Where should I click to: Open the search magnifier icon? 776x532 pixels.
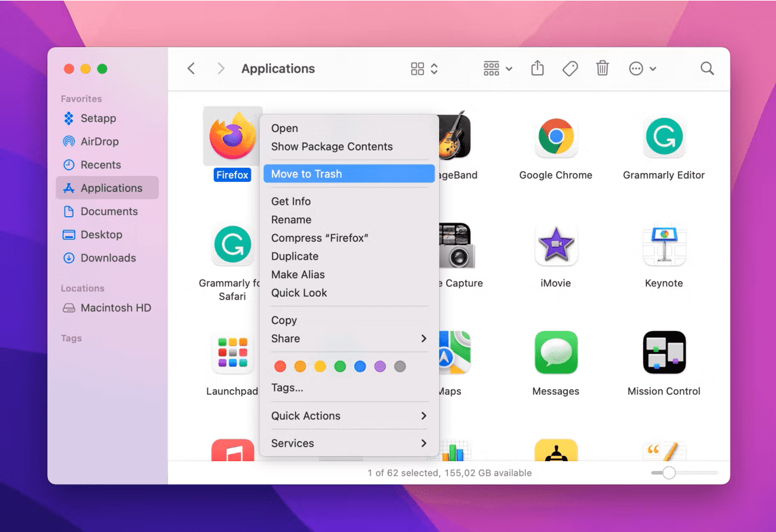point(707,68)
